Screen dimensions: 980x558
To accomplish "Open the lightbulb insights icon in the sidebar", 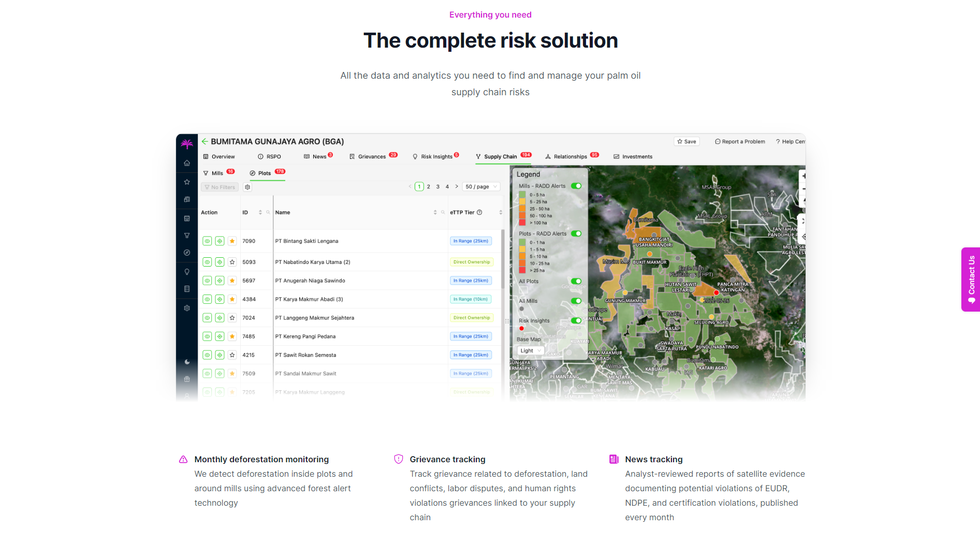I will click(x=187, y=272).
